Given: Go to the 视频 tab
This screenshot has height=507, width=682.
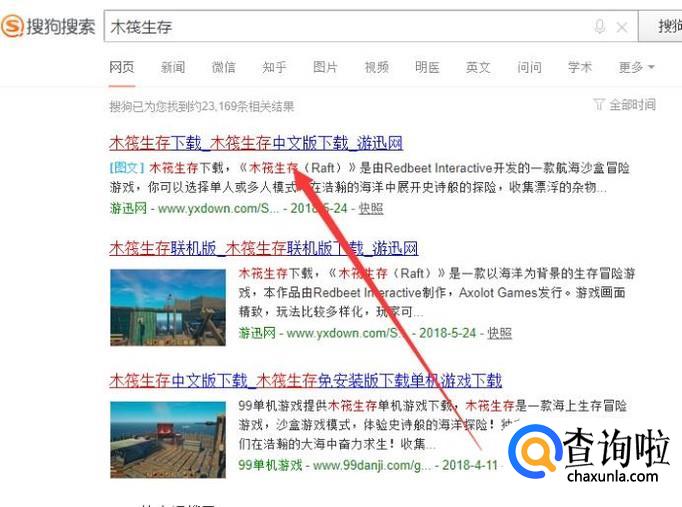Looking at the screenshot, I should [376, 67].
